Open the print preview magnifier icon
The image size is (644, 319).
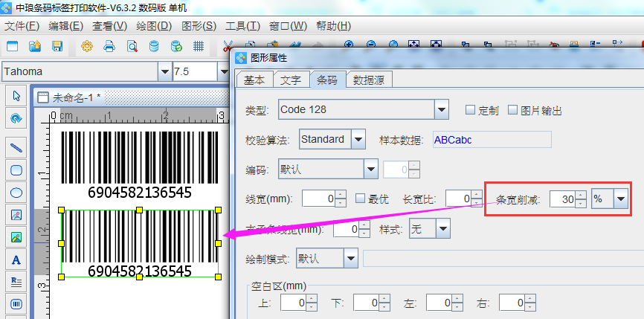click(x=132, y=46)
